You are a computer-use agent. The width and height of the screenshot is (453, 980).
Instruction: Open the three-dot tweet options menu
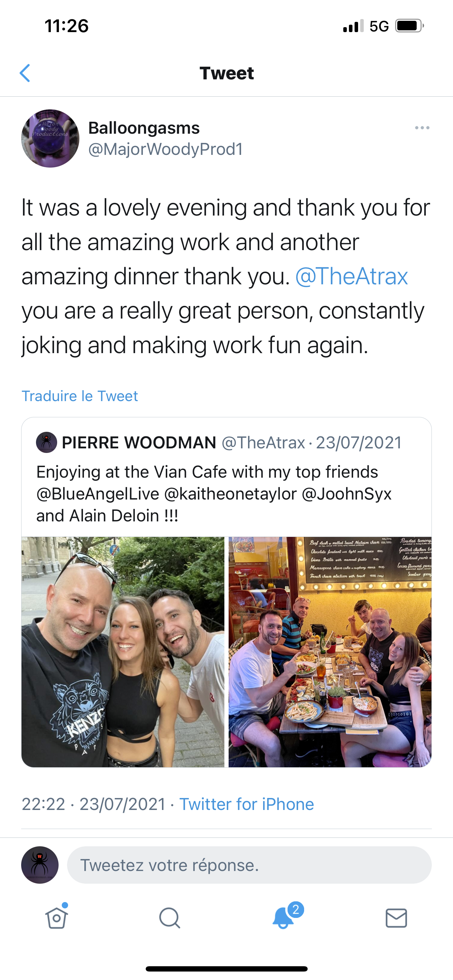pyautogui.click(x=422, y=128)
